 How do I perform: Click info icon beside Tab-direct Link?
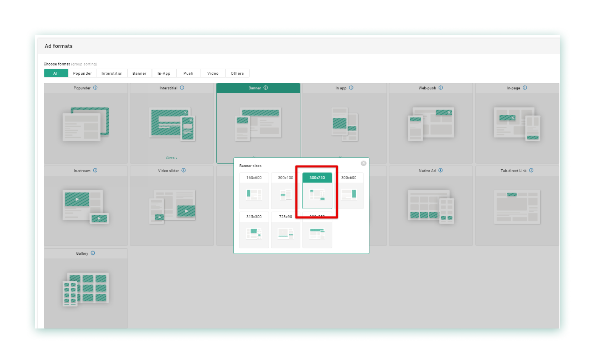(x=531, y=170)
